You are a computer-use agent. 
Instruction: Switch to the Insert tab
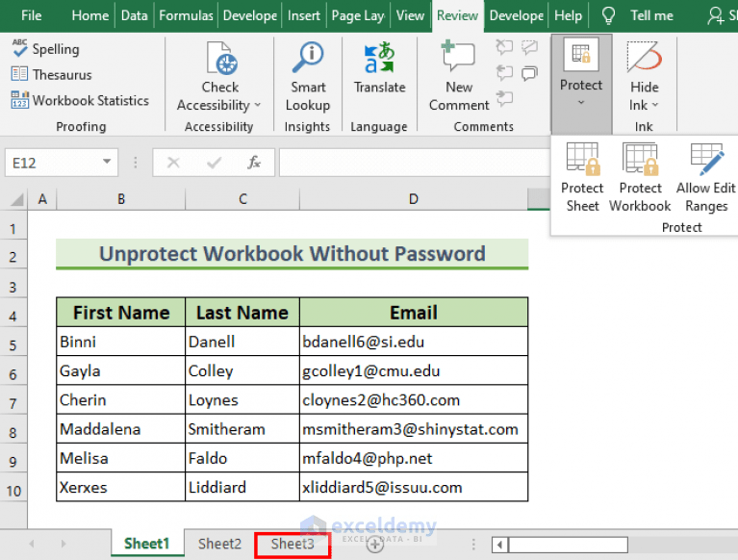coord(304,15)
